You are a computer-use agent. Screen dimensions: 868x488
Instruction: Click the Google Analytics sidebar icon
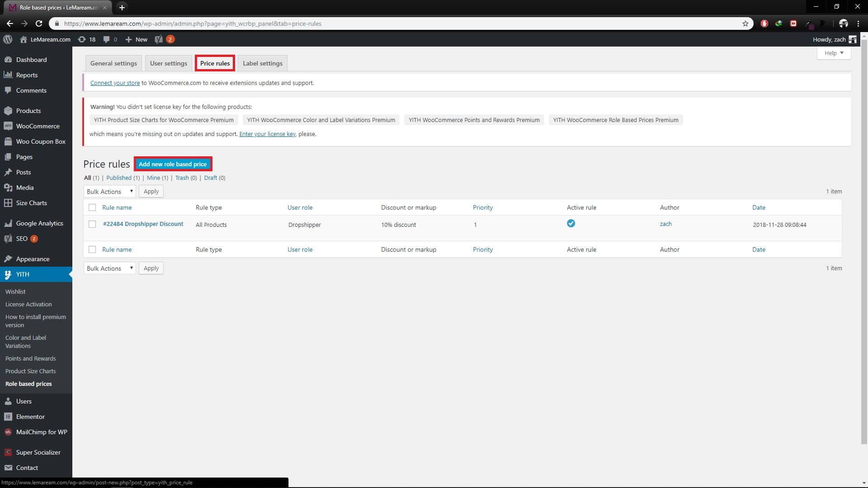point(8,223)
